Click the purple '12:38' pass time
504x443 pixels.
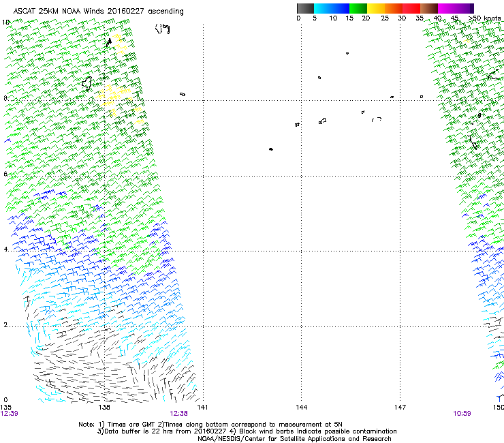click(x=178, y=414)
